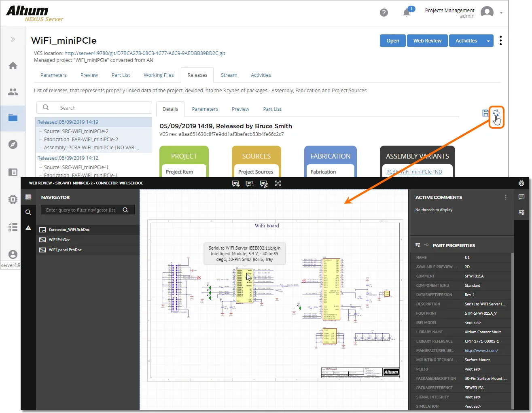Click the Project Item card

[184, 171]
